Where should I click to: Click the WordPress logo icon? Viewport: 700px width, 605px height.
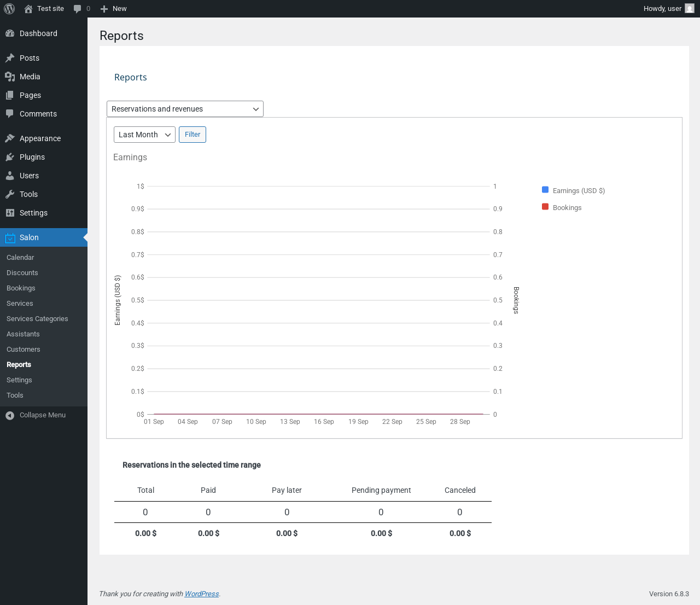(9, 9)
